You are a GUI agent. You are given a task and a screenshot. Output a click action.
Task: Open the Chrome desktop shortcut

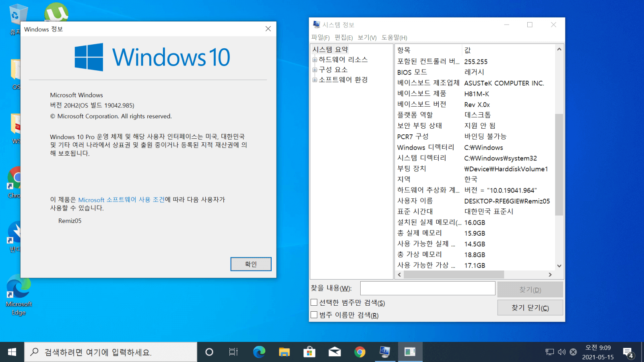tap(14, 182)
